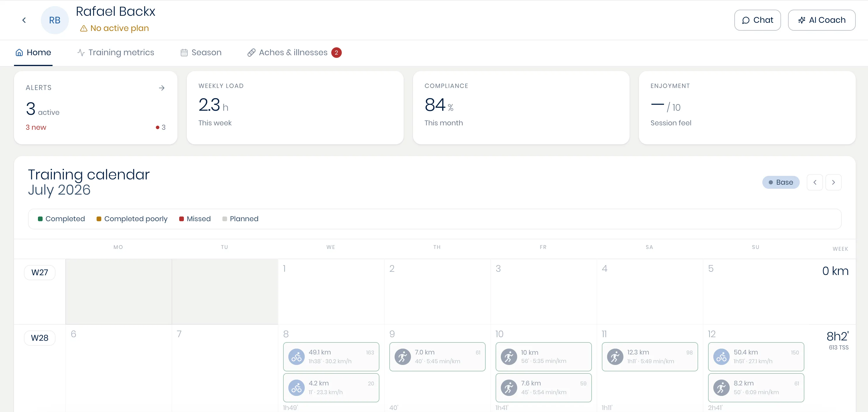The width and height of the screenshot is (868, 412).
Task: Open the 8.2 km run workout
Action: pos(756,388)
